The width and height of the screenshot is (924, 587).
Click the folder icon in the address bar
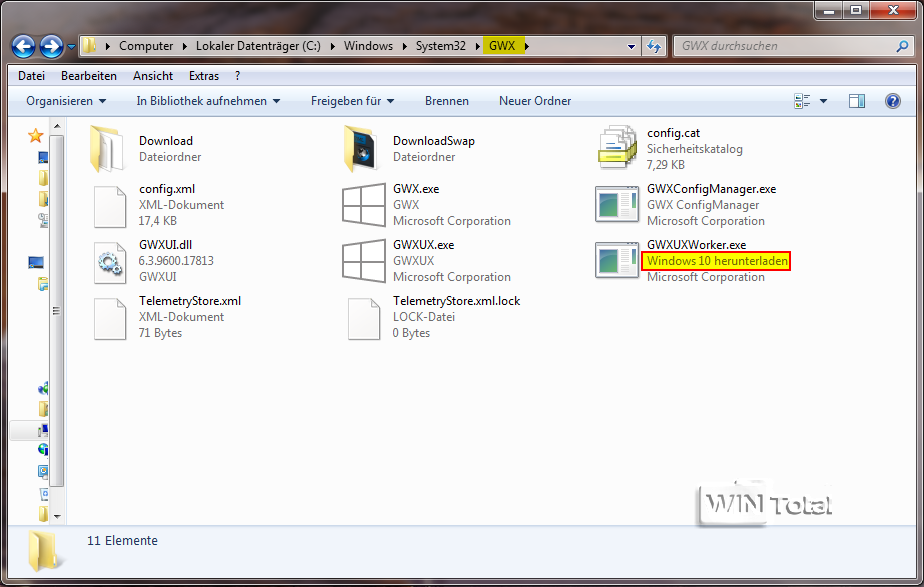point(89,45)
